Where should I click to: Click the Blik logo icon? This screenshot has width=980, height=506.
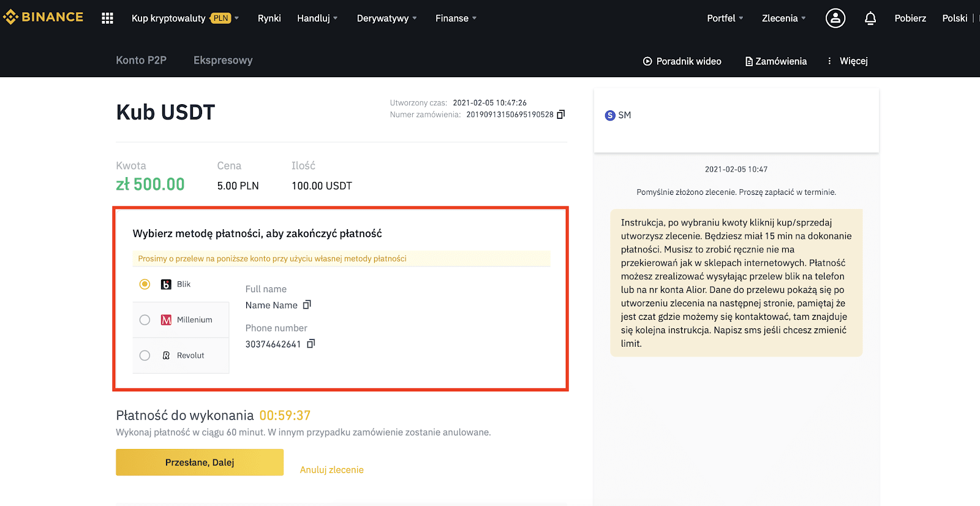click(166, 284)
